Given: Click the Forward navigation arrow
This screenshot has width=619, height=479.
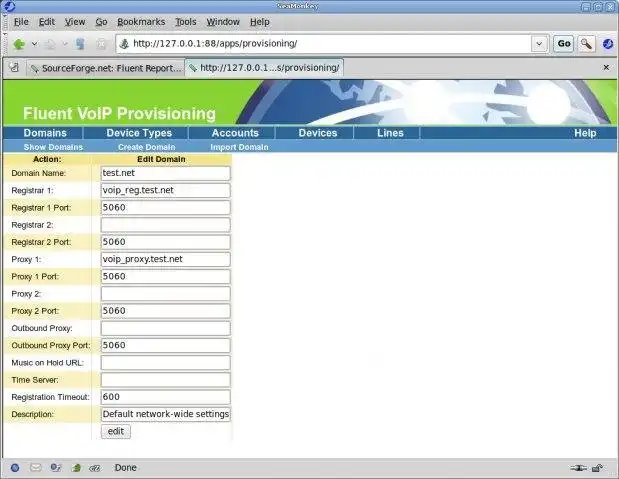Looking at the screenshot, I should tap(51, 44).
